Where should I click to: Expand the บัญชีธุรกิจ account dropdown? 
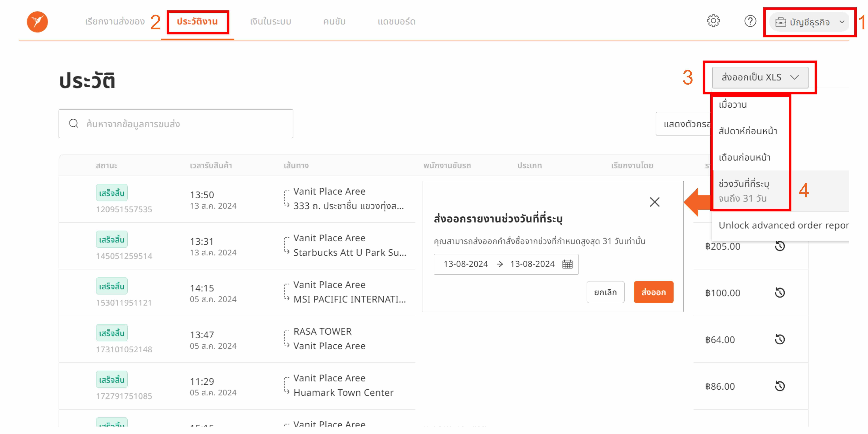click(x=809, y=22)
